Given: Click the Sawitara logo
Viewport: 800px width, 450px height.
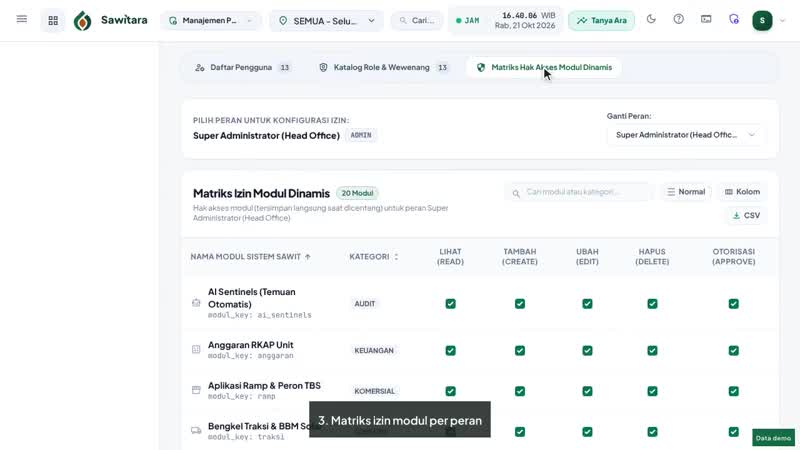Looking at the screenshot, I should pyautogui.click(x=111, y=20).
